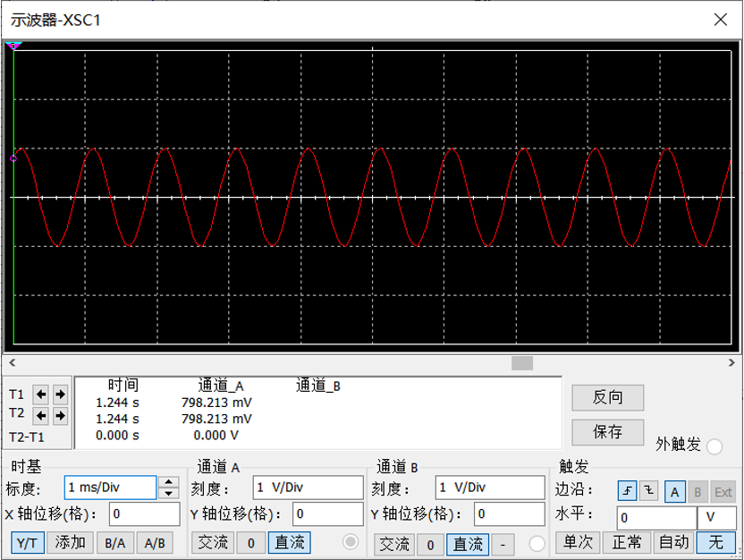The width and height of the screenshot is (744, 560).
Task: Click channel B 1 V/Div scale field
Action: point(490,488)
